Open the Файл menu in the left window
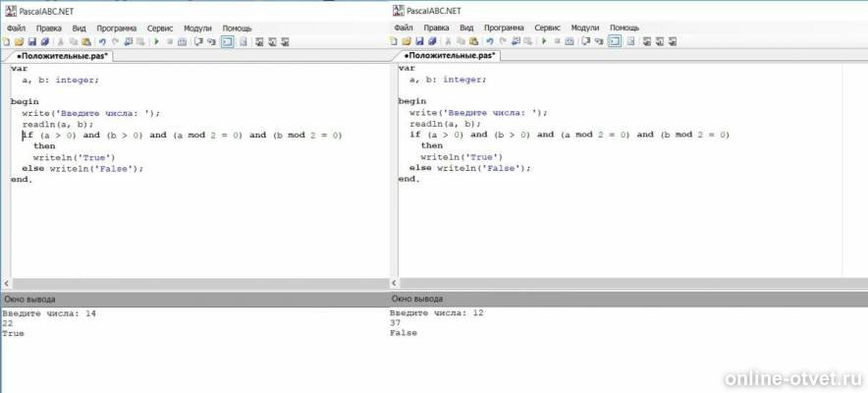868x393 pixels. pyautogui.click(x=16, y=28)
